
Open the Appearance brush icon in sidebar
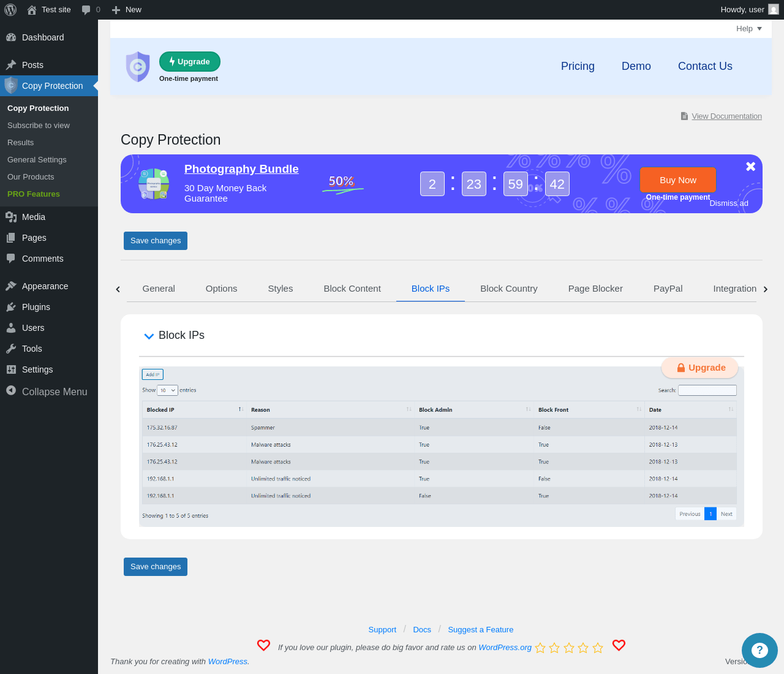[x=11, y=286]
